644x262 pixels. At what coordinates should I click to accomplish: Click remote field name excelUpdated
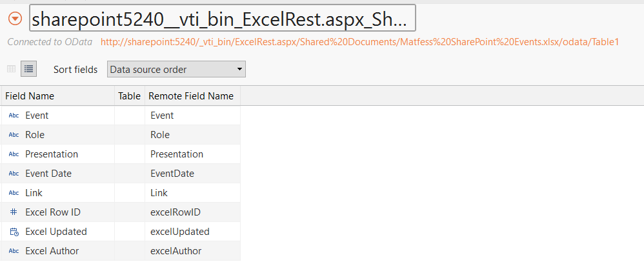pos(180,232)
